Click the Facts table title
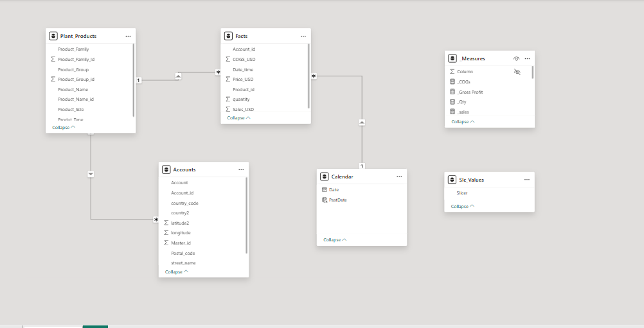 (242, 36)
